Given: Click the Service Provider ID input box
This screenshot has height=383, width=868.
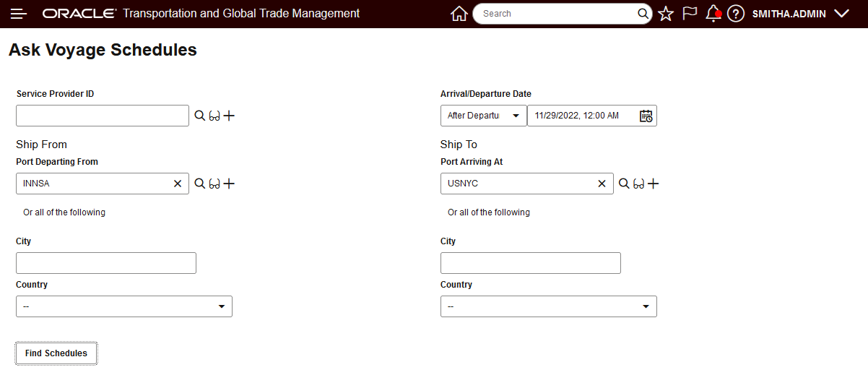Looking at the screenshot, I should click(x=103, y=116).
